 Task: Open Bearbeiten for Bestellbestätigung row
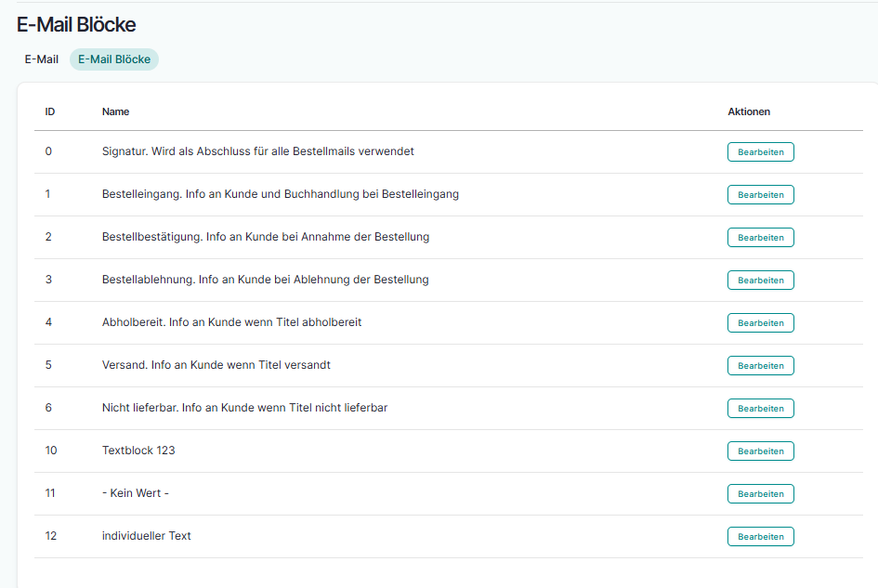(x=760, y=238)
